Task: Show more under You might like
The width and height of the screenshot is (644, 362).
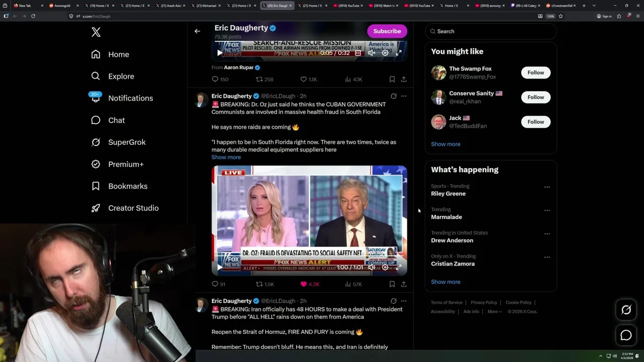Action: tap(445, 144)
